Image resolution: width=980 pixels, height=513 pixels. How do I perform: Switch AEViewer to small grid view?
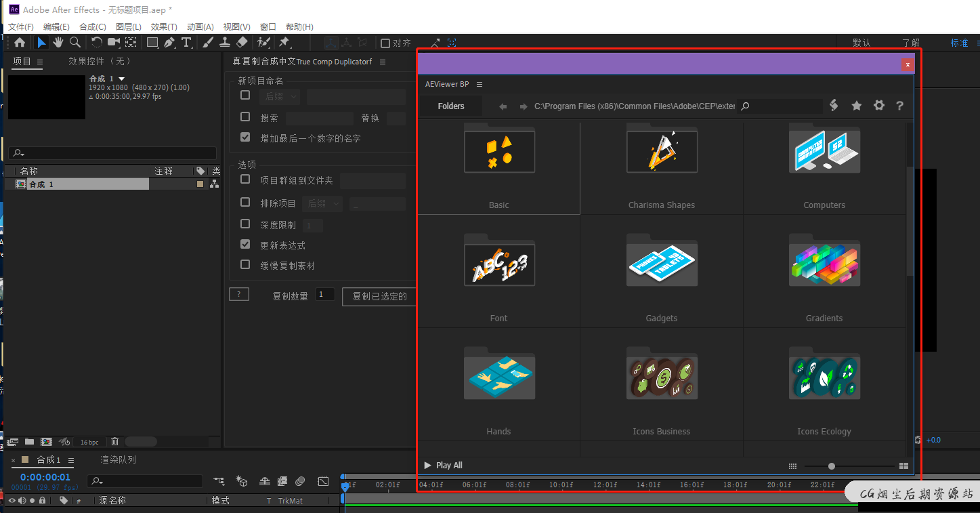(x=792, y=466)
